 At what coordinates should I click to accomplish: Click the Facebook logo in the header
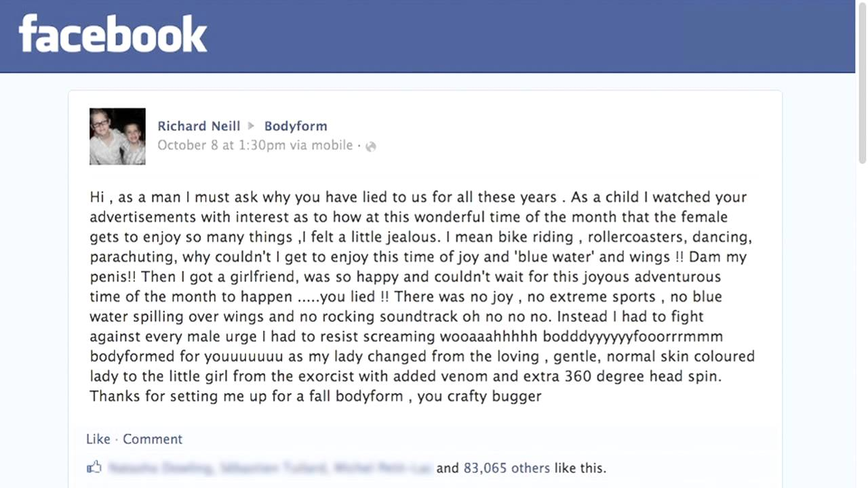[113, 35]
